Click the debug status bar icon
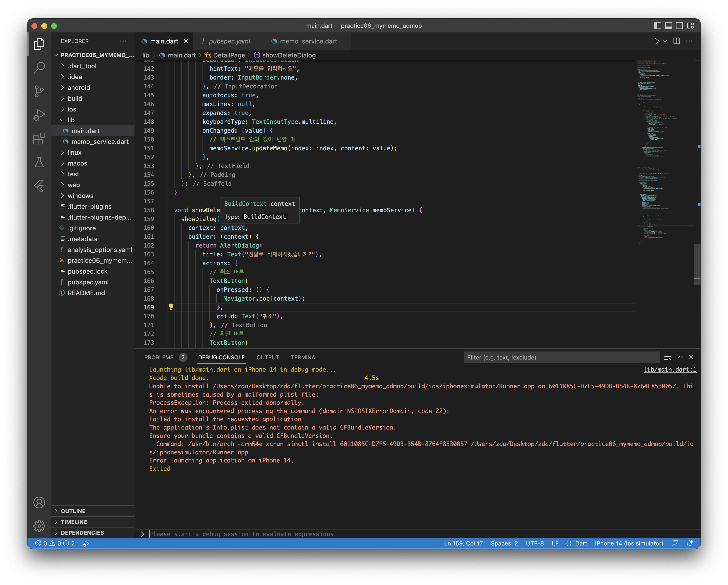The image size is (728, 585). click(x=86, y=543)
